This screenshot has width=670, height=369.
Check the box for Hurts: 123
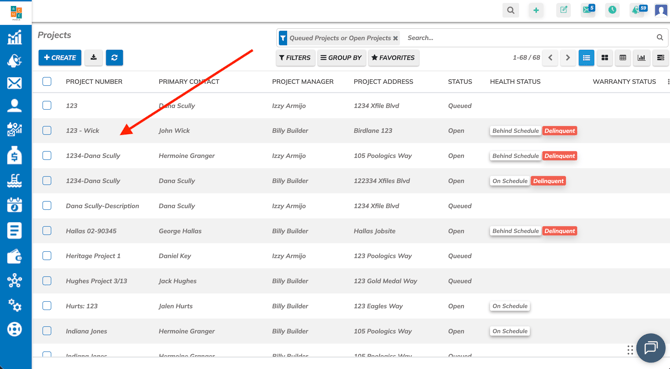[47, 306]
